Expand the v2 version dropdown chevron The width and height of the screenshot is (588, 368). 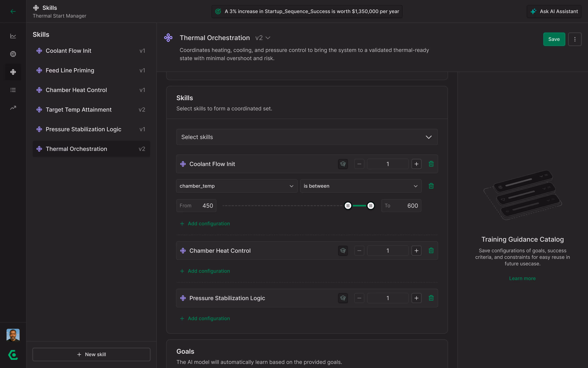tap(268, 38)
